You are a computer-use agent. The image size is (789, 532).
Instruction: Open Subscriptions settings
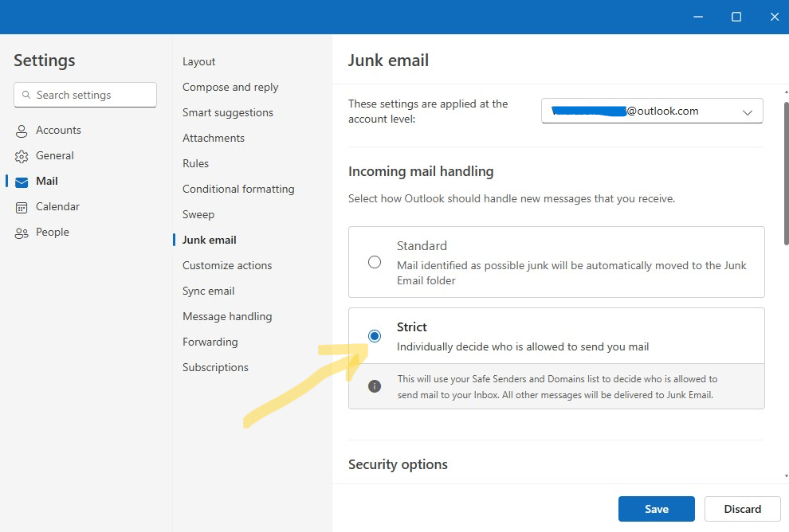(x=215, y=368)
